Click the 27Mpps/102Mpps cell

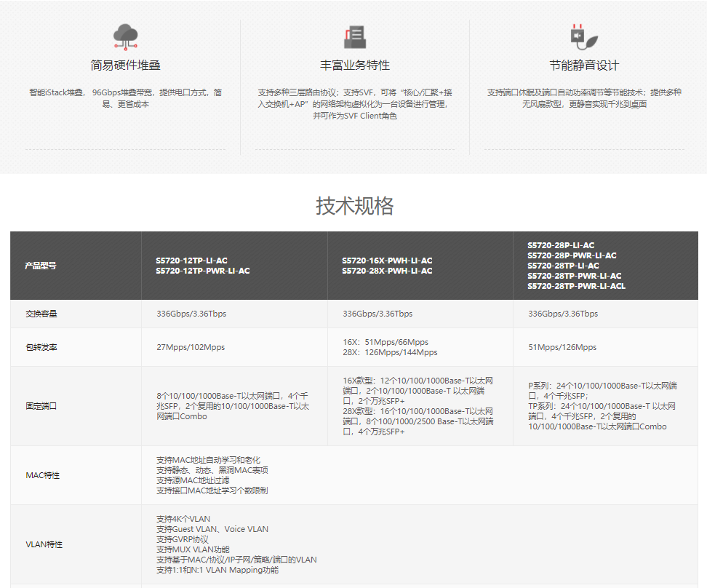(x=191, y=347)
